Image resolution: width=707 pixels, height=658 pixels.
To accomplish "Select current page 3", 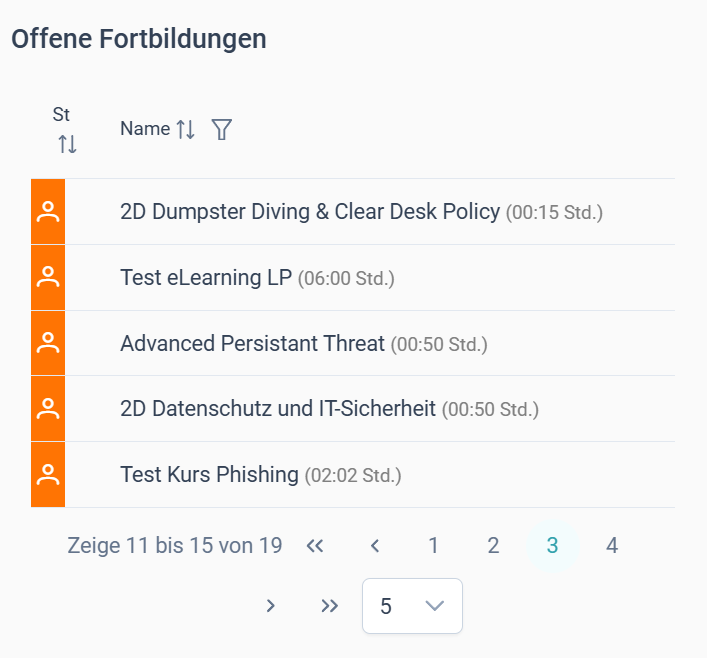I will point(552,546).
